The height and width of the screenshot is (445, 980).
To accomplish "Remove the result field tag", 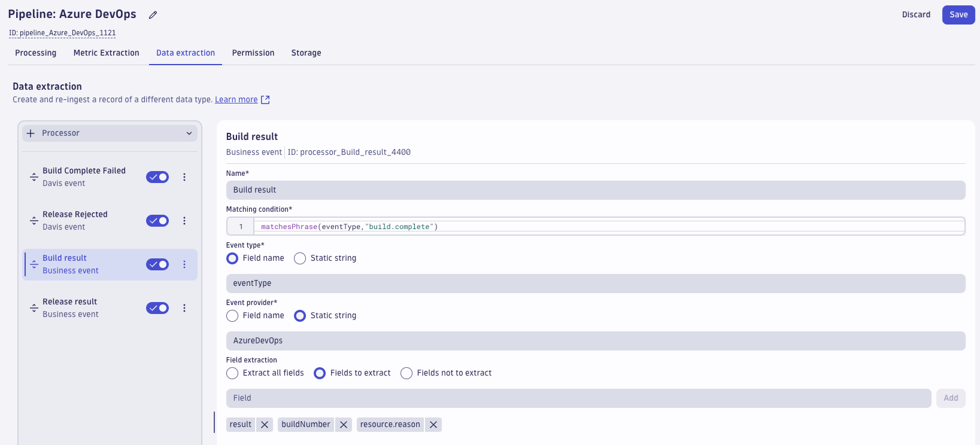I will coord(265,425).
